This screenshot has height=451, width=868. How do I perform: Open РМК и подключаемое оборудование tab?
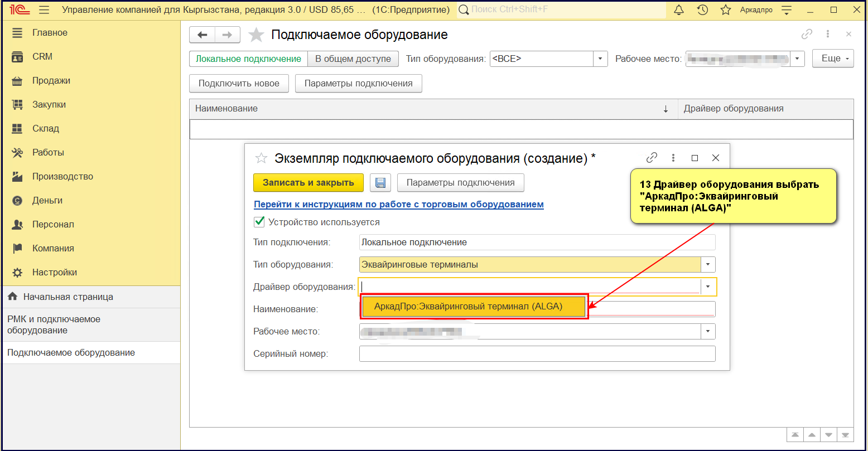click(91, 324)
